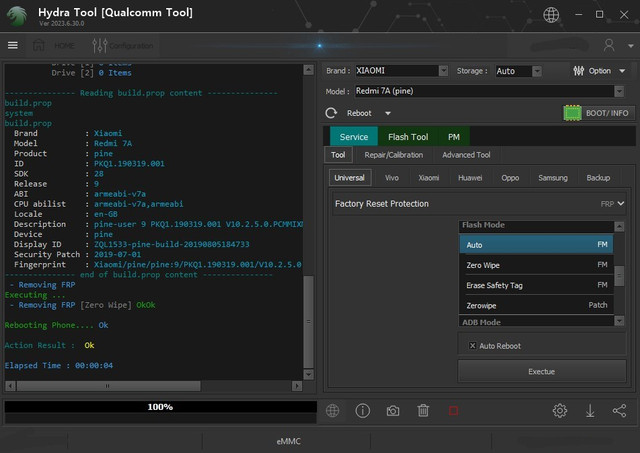The image size is (640, 453).
Task: Select the Huawei brand tab
Action: click(x=470, y=178)
